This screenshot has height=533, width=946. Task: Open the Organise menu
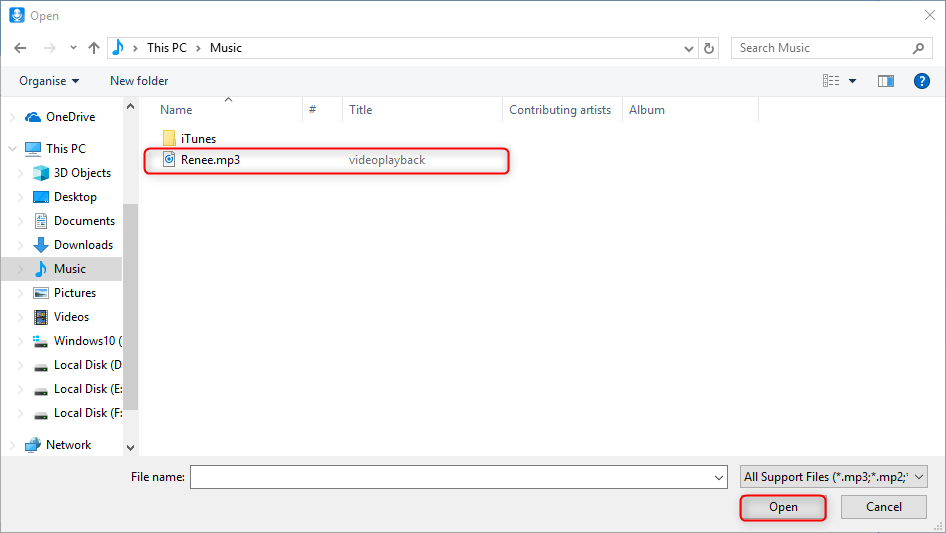click(x=49, y=81)
